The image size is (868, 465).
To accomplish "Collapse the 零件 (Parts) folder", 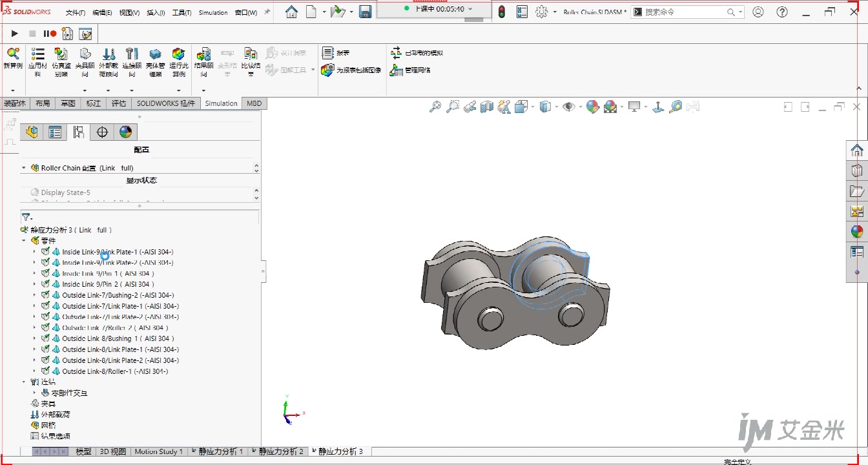I will pos(24,241).
